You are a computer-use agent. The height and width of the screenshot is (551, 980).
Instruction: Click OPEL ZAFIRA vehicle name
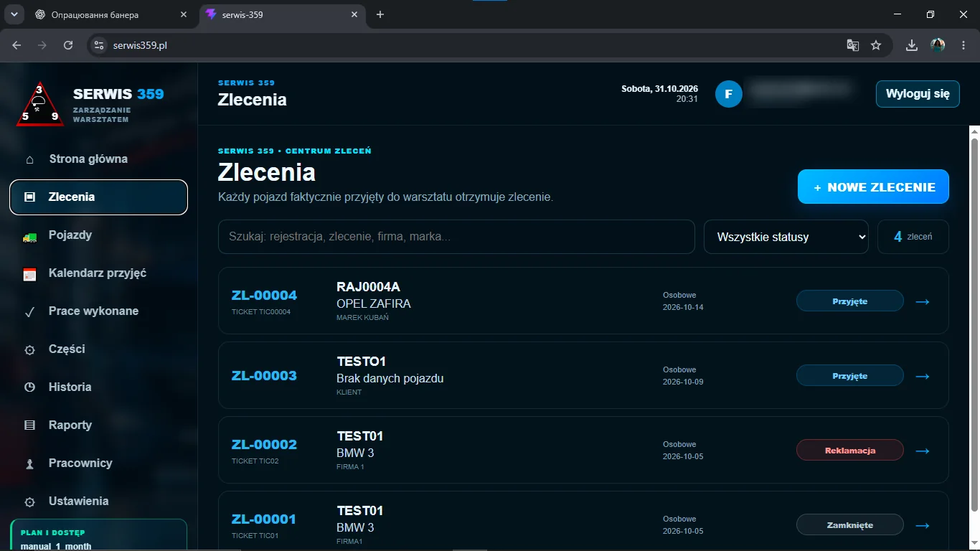[374, 303]
